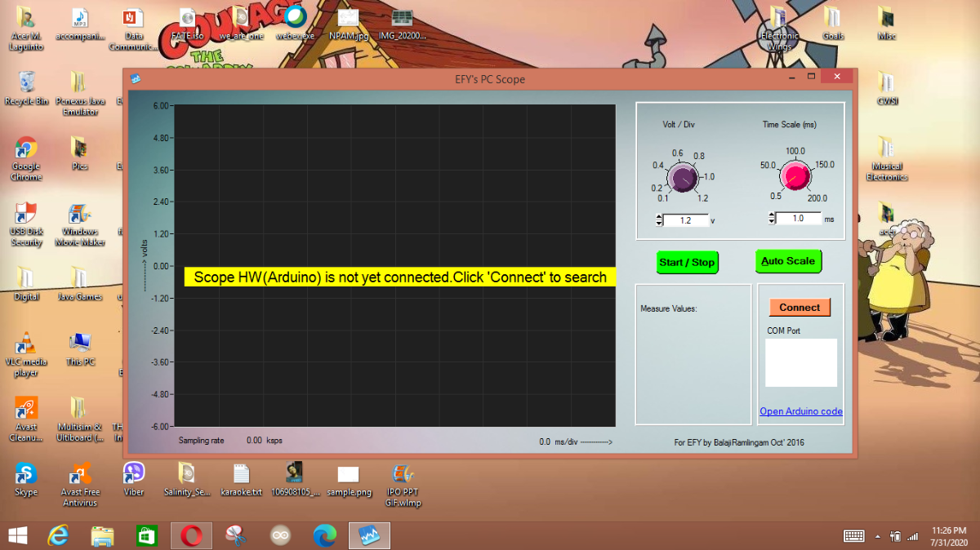The image size is (980, 550).
Task: Turn the Volt / Div knob
Action: coord(682,177)
